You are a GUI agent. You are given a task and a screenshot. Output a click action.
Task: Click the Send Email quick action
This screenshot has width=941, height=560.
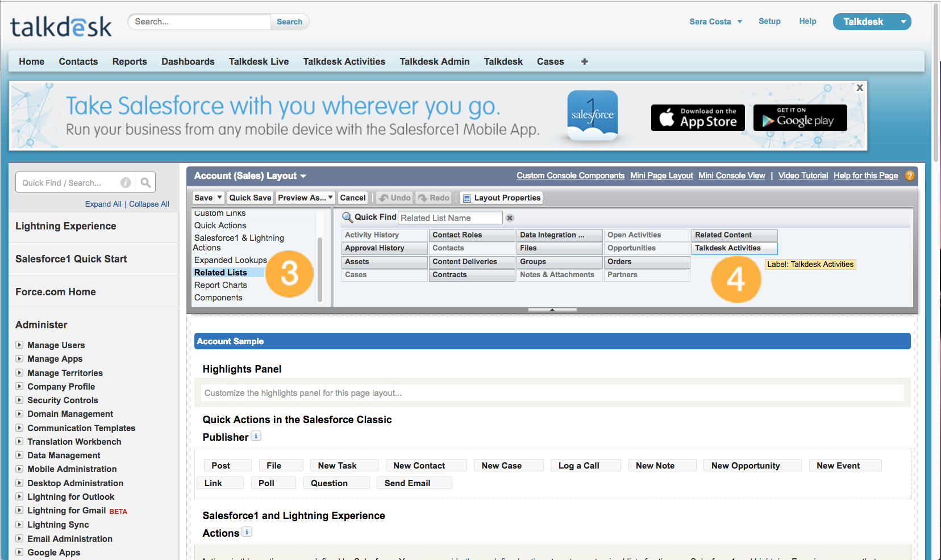coord(414,483)
